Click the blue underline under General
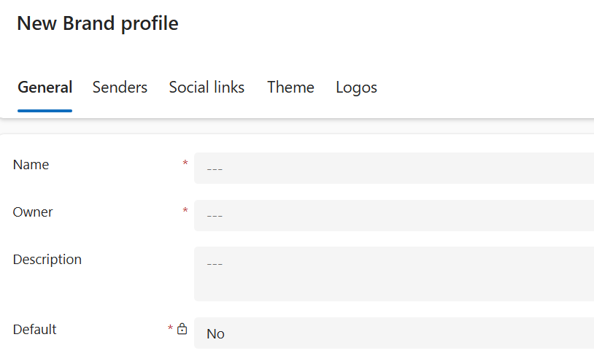594x364 pixels. [x=45, y=111]
